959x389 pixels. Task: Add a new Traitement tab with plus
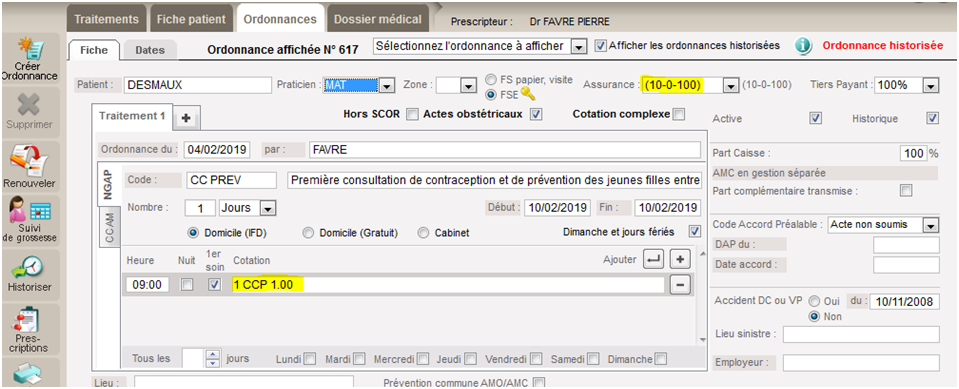coord(187,120)
